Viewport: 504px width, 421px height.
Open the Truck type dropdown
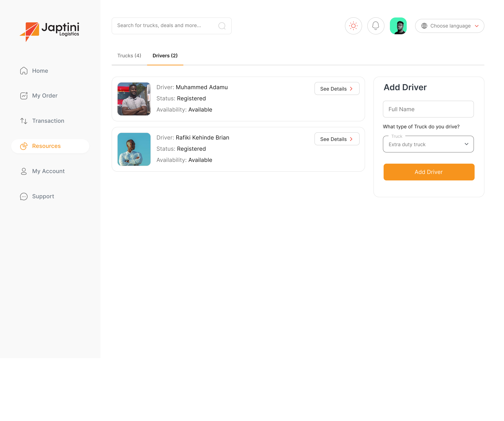428,144
